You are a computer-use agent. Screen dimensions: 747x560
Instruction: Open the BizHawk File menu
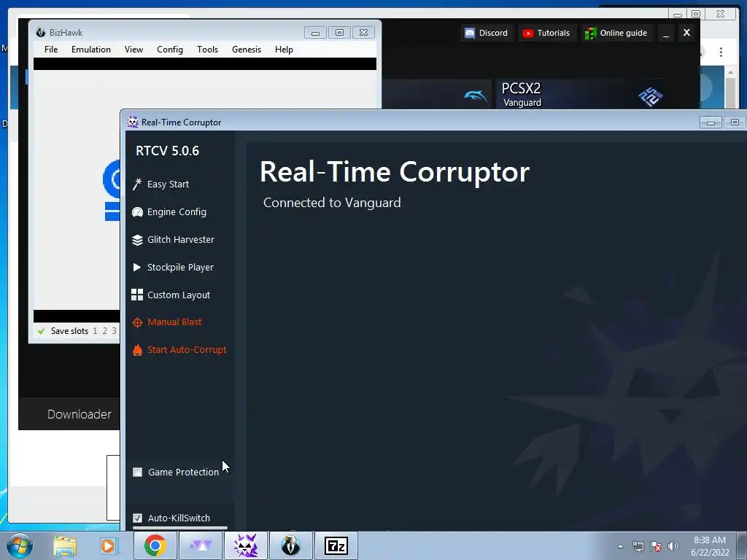(51, 50)
